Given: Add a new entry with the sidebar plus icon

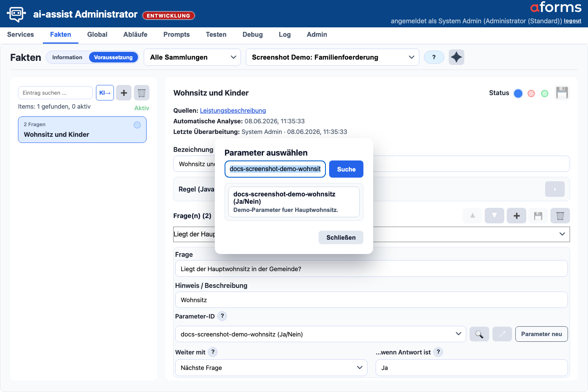Looking at the screenshot, I should pos(124,93).
